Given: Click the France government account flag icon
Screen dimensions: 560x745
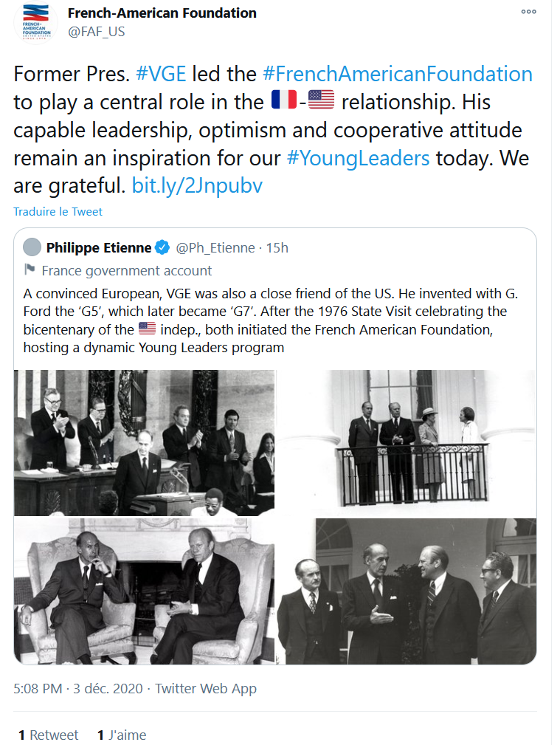Looking at the screenshot, I should click(30, 270).
